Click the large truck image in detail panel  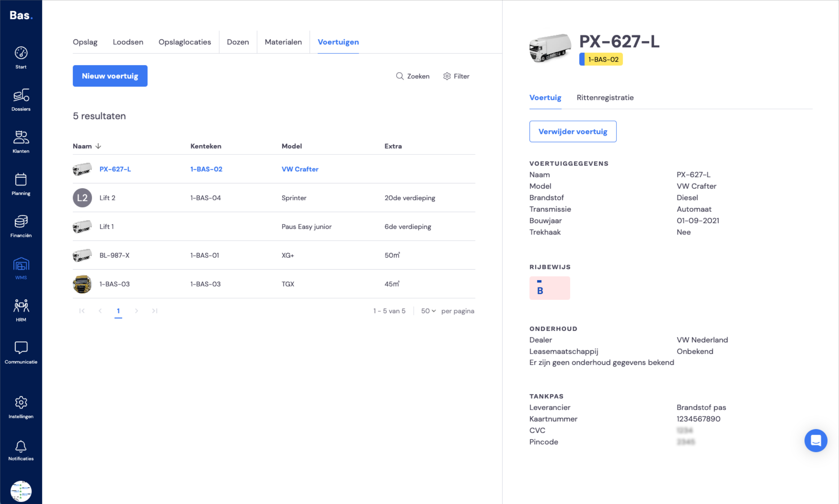(550, 48)
